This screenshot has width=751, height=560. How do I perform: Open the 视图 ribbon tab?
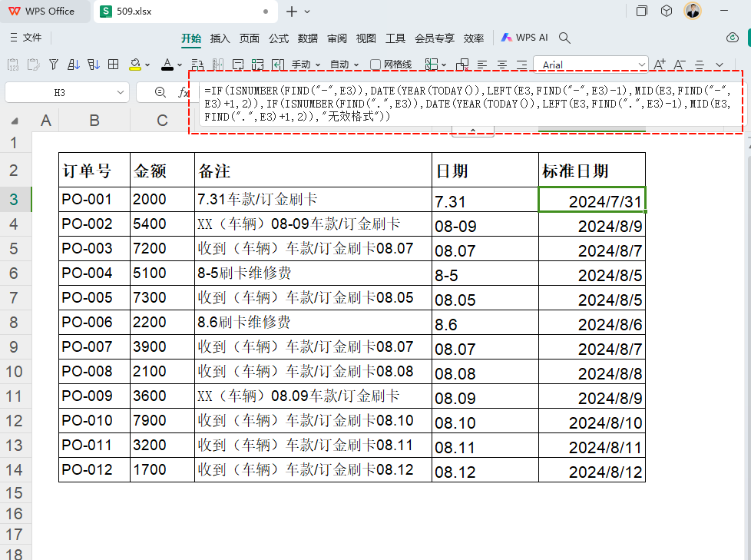[366, 38]
